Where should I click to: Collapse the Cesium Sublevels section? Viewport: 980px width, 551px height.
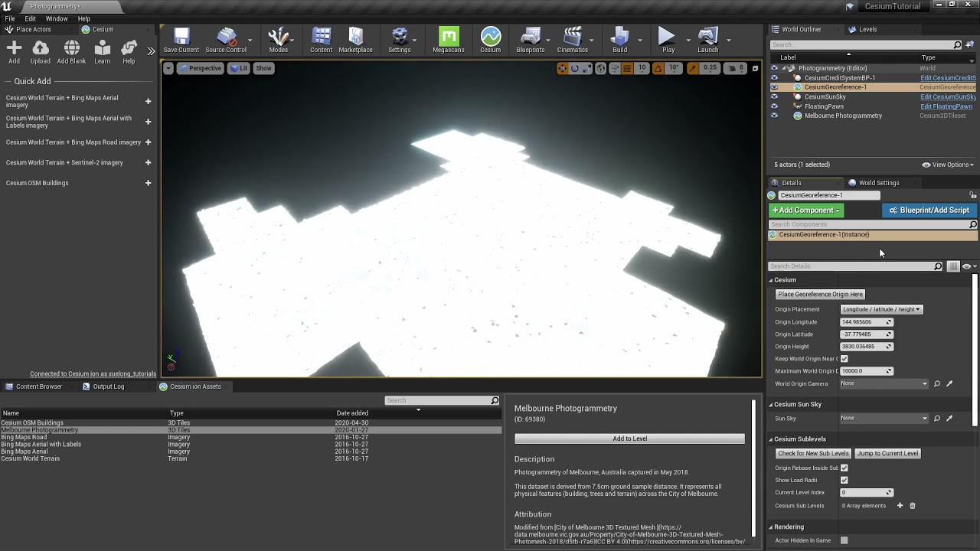[771, 439]
